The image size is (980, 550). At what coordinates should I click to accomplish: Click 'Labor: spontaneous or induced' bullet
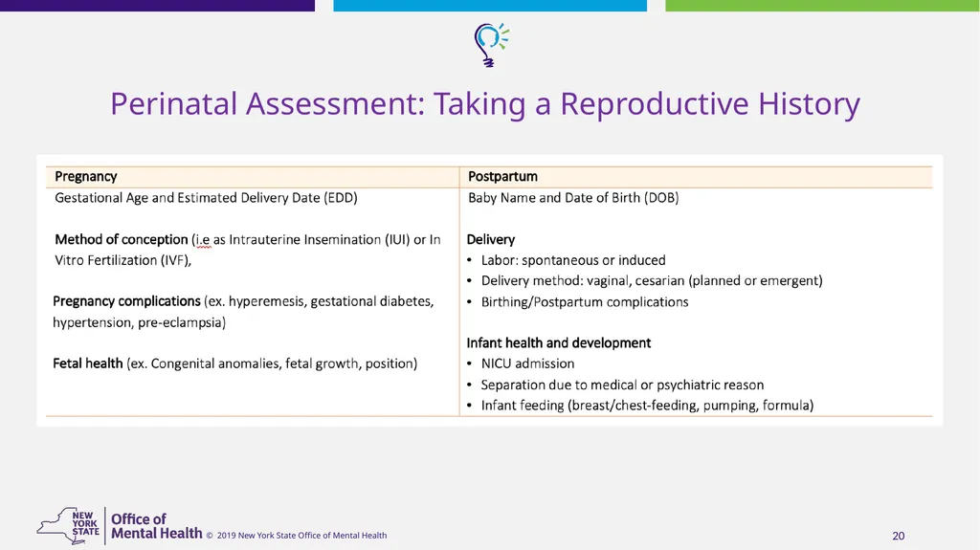[x=573, y=260]
